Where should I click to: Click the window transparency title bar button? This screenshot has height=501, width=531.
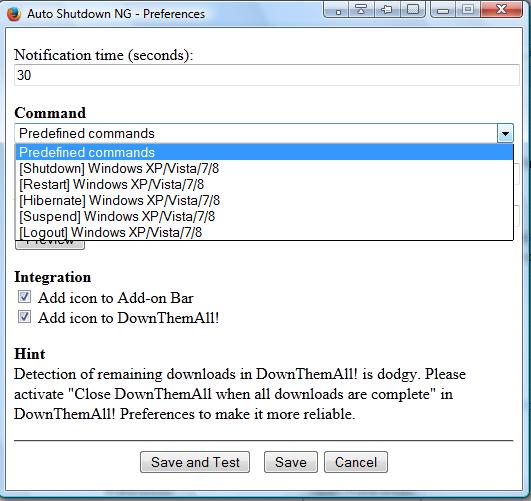coord(412,9)
